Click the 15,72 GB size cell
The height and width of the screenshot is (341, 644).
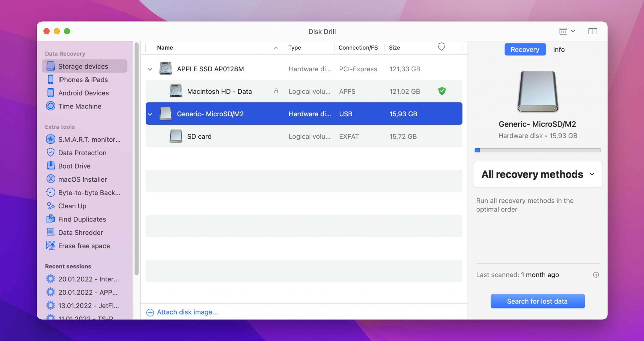coord(403,136)
